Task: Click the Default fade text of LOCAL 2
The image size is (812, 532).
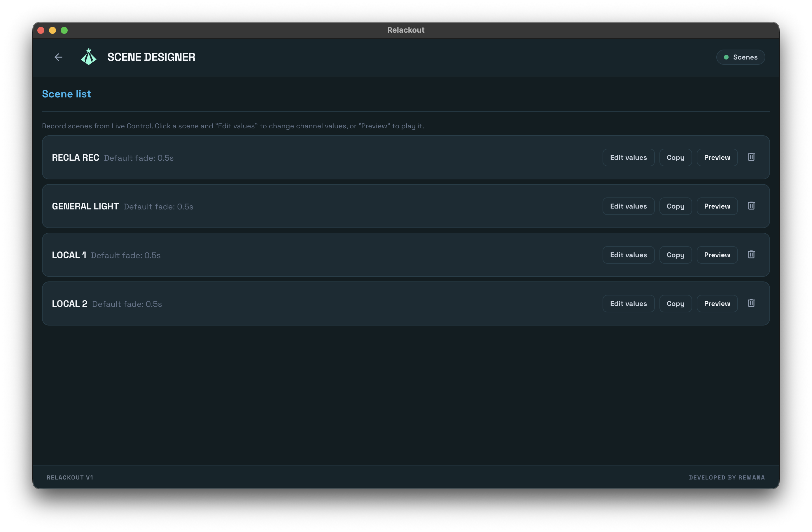Action: pos(127,304)
